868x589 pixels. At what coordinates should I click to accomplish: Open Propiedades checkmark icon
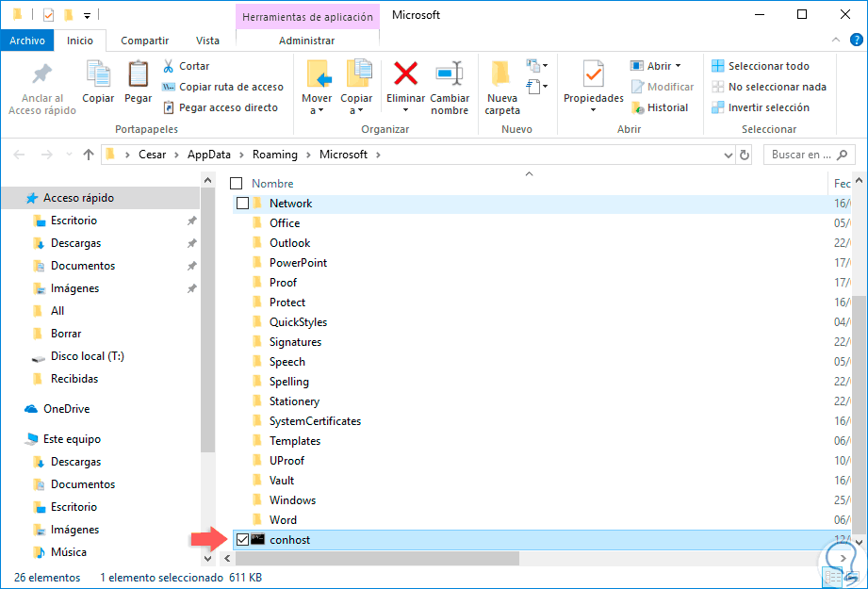594,74
